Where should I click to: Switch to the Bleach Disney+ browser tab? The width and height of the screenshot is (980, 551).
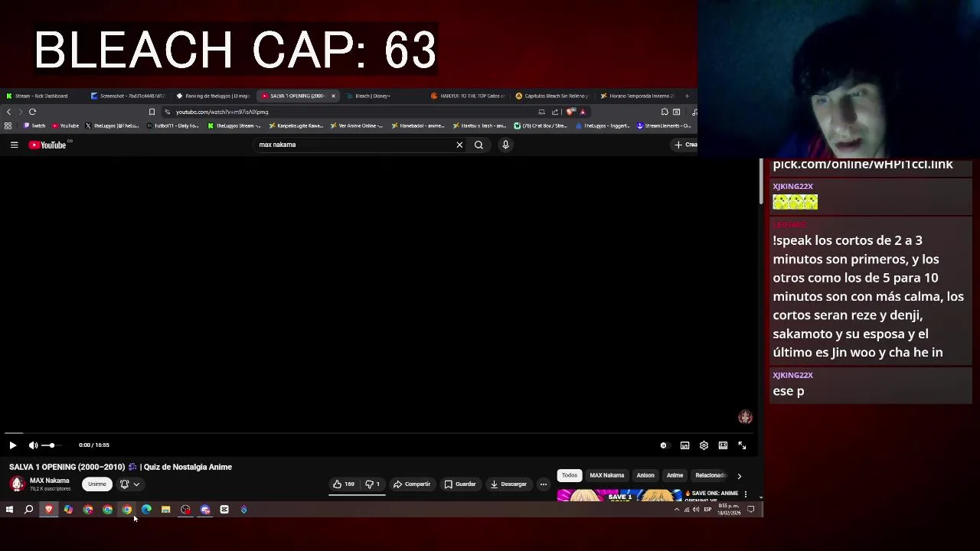(373, 96)
